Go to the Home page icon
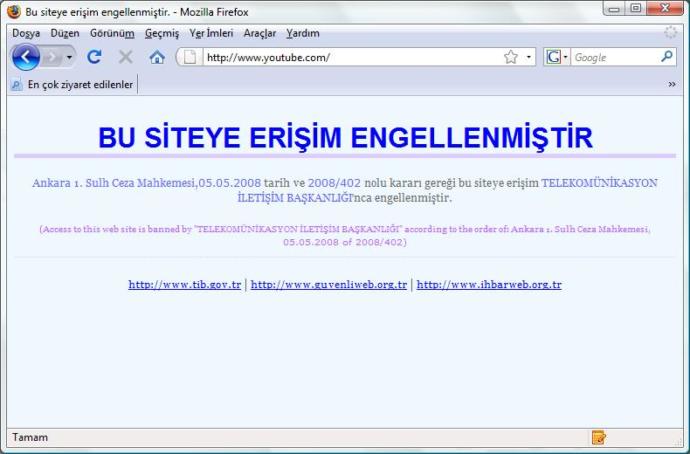Image resolution: width=690 pixels, height=454 pixels. tap(157, 57)
